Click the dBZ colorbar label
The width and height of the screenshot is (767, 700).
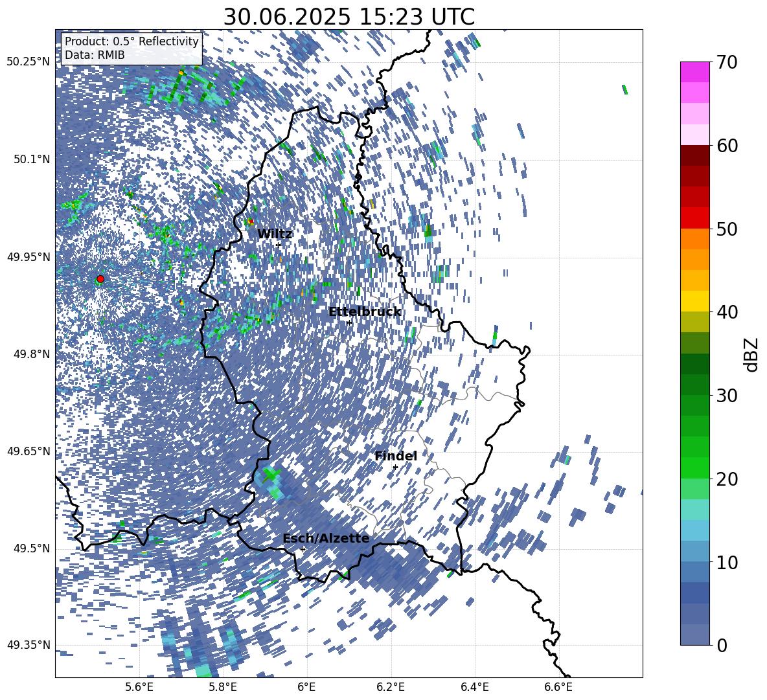[752, 354]
